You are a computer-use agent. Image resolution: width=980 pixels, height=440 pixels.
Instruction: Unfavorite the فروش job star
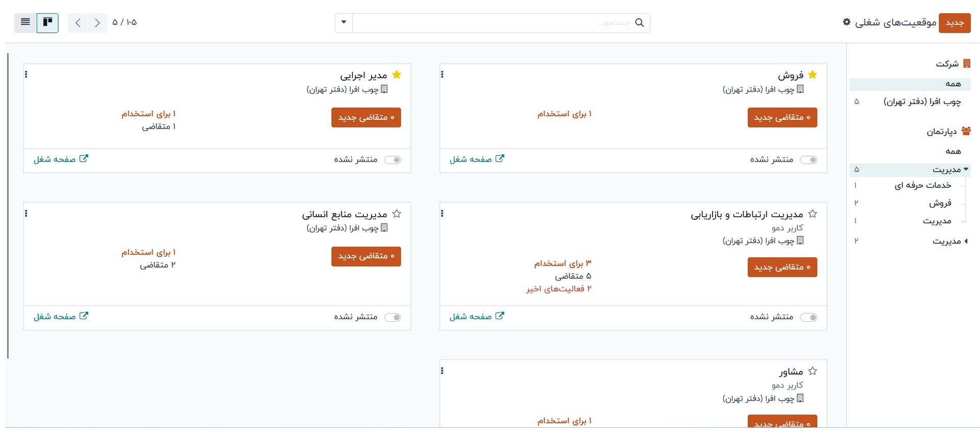pos(813,75)
